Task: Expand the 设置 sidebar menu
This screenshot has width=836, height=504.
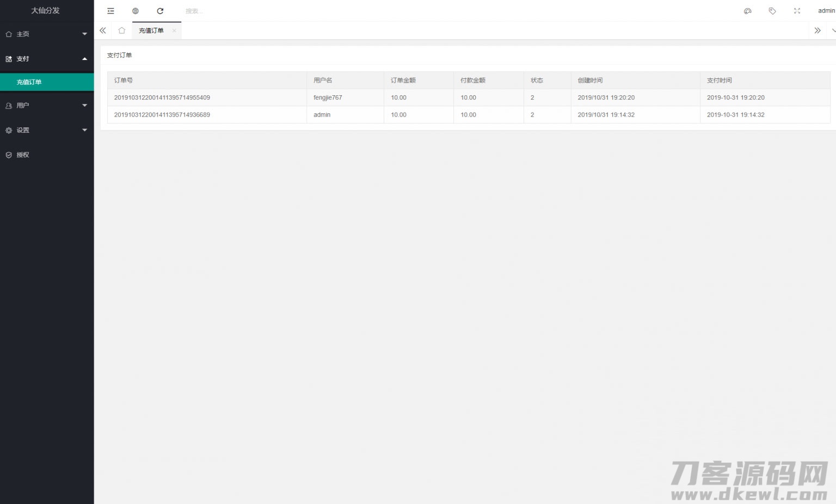Action: pyautogui.click(x=46, y=130)
